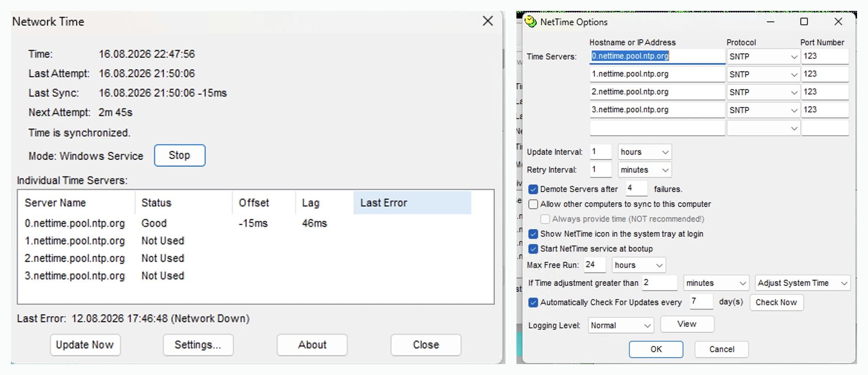The image size is (868, 375).
Task: Change Retry Interval unit dropdown
Action: pos(645,170)
